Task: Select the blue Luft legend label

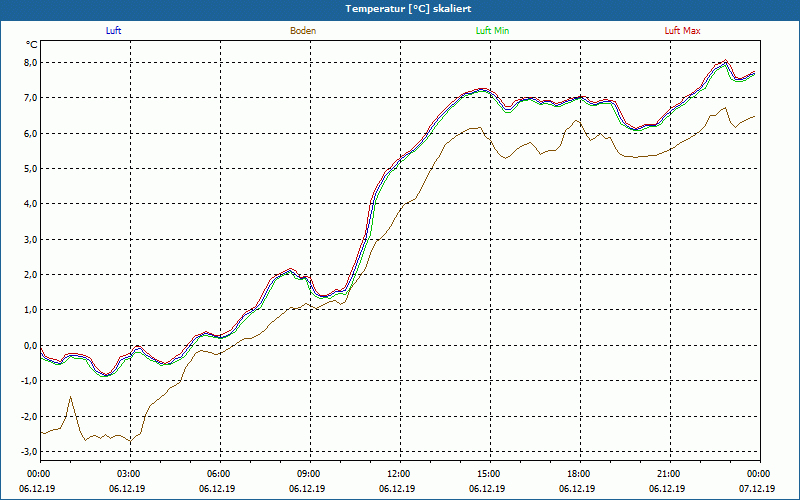Action: pyautogui.click(x=113, y=31)
